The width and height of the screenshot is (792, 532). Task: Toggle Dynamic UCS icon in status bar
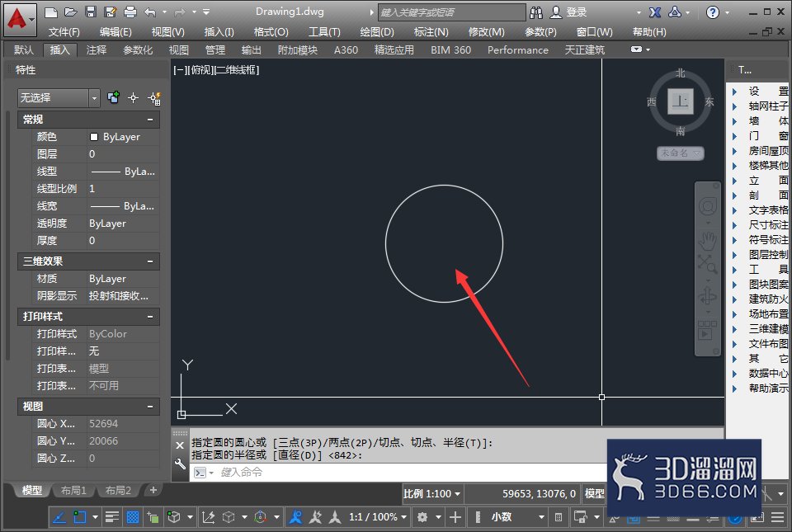[208, 517]
